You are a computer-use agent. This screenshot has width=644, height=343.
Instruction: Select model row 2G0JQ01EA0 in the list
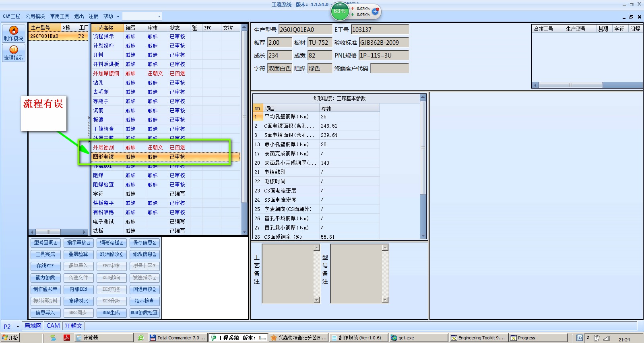(58, 36)
